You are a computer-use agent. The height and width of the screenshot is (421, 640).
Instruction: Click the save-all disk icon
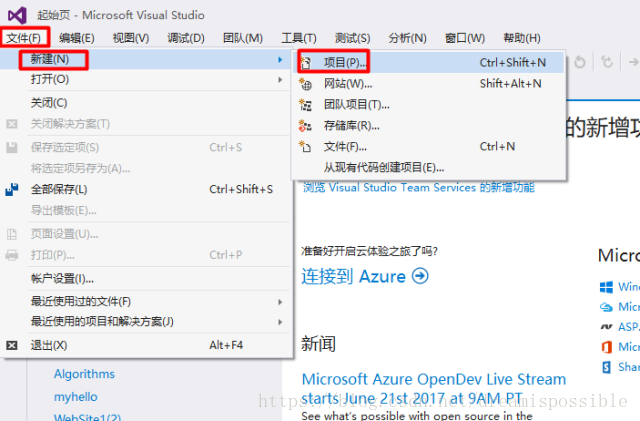tap(12, 189)
